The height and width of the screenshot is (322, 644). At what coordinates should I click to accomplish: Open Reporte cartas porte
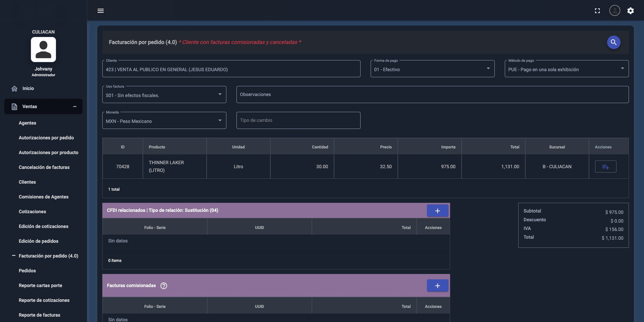point(40,285)
